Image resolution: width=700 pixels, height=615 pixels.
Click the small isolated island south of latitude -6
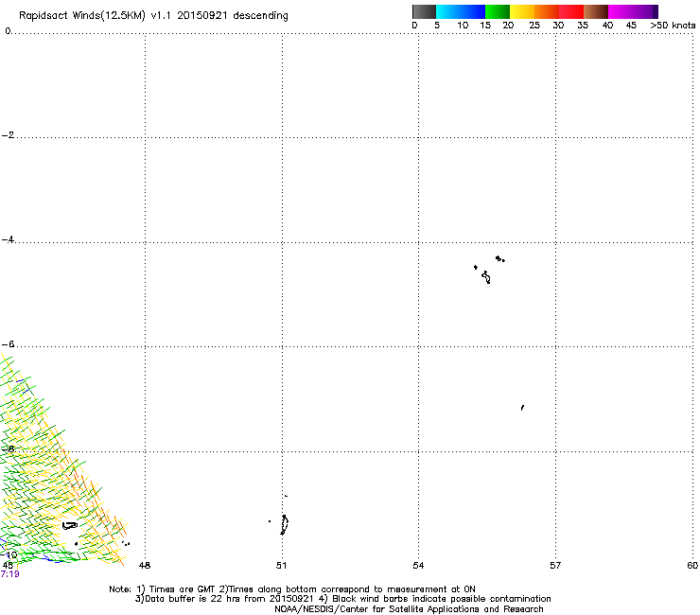[522, 408]
